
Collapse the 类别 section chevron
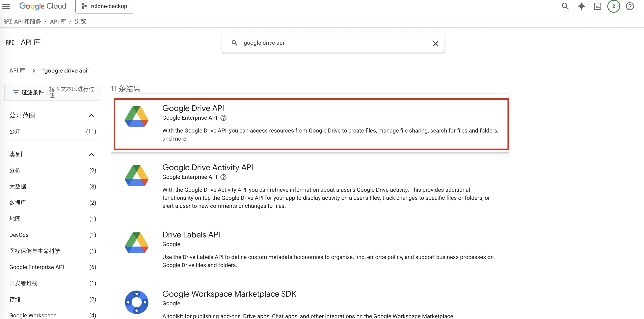click(91, 155)
